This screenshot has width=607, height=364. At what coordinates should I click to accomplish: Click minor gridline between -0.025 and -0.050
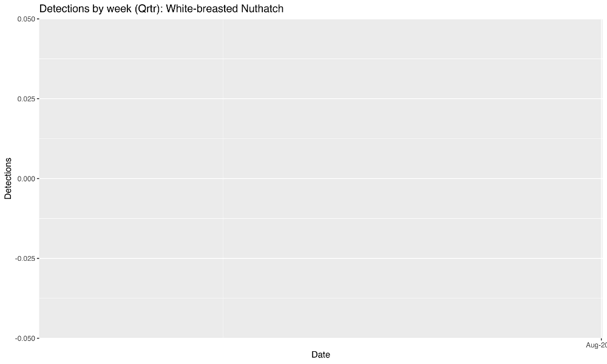click(320, 298)
